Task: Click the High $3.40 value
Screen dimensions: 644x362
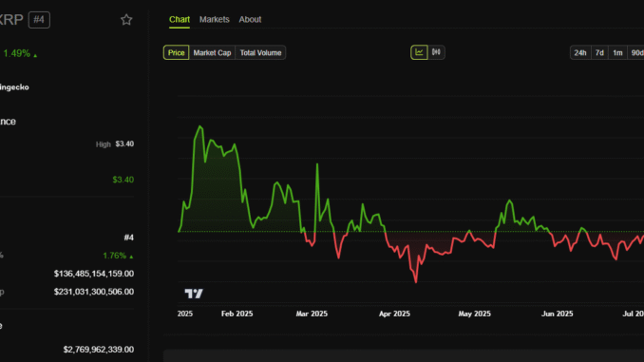Action: click(x=124, y=143)
